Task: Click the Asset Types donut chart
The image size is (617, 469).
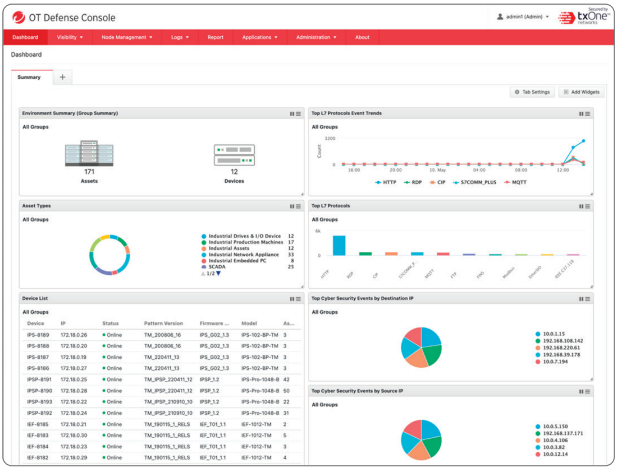Action: [109, 255]
